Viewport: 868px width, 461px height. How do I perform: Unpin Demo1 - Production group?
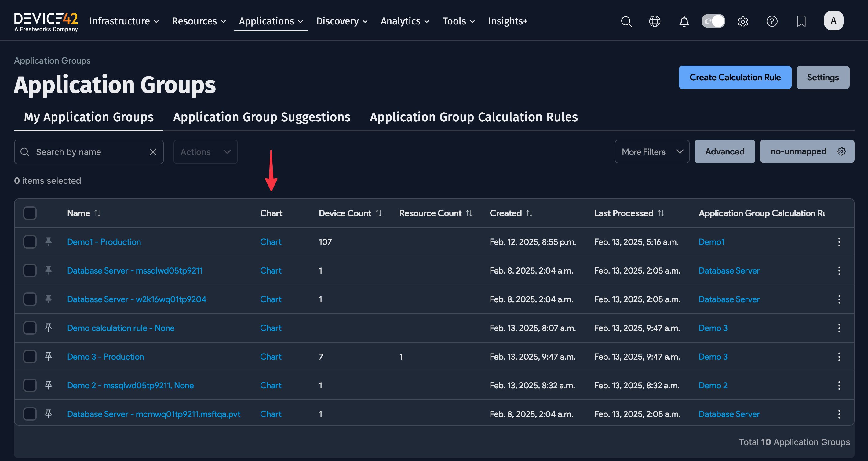pos(49,241)
